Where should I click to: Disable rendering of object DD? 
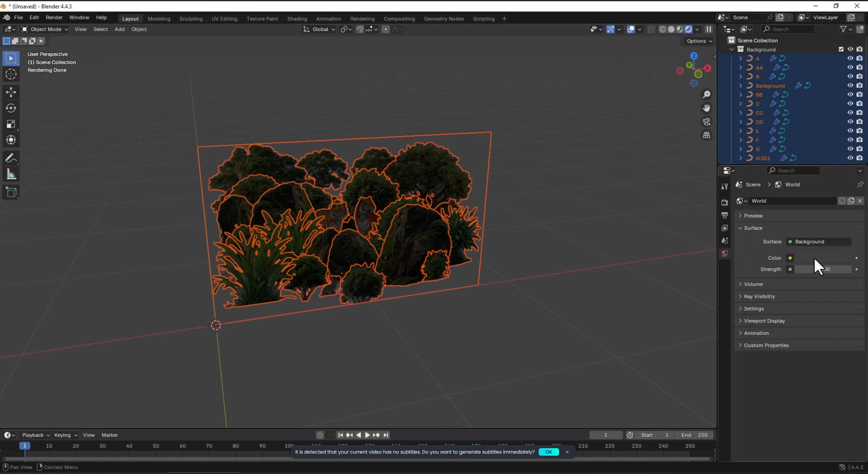click(x=860, y=122)
